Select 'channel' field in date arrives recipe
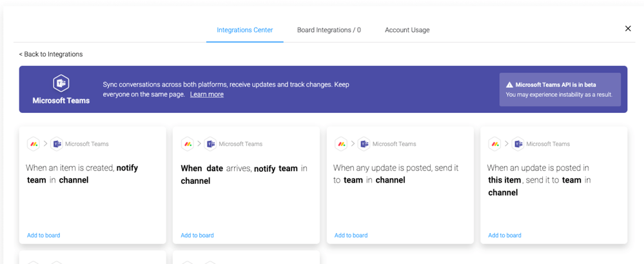Viewport: 644px width, 264px height. tap(195, 181)
